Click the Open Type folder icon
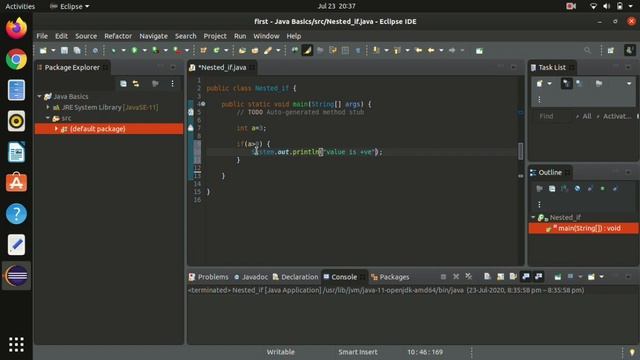Screen dimensions: 640x360 242,51
